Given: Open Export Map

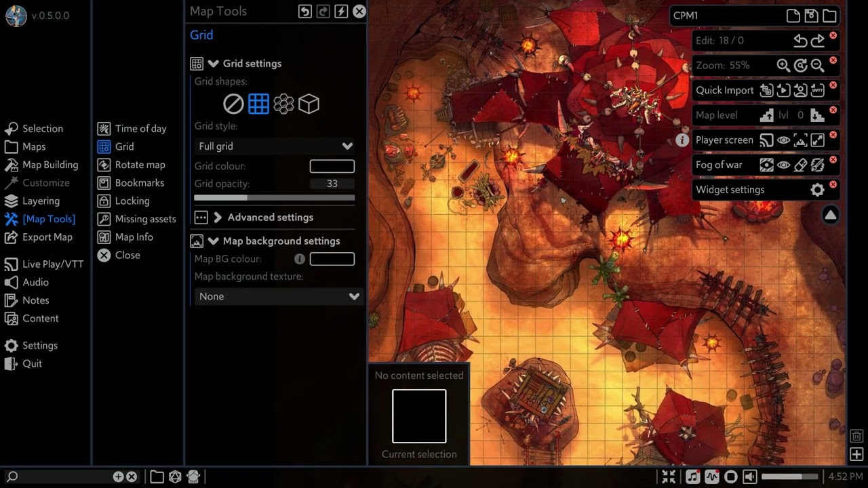Looking at the screenshot, I should coord(38,237).
